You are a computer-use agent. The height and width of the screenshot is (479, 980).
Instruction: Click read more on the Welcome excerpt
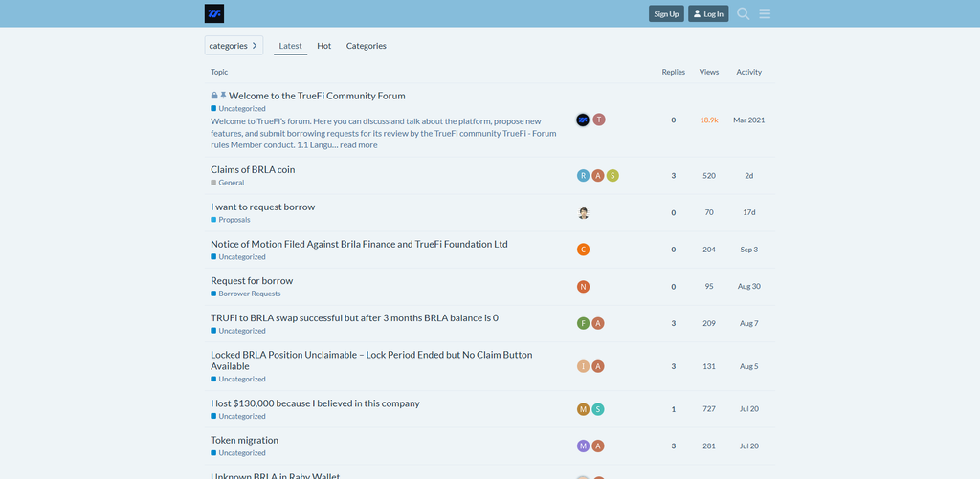click(x=359, y=145)
